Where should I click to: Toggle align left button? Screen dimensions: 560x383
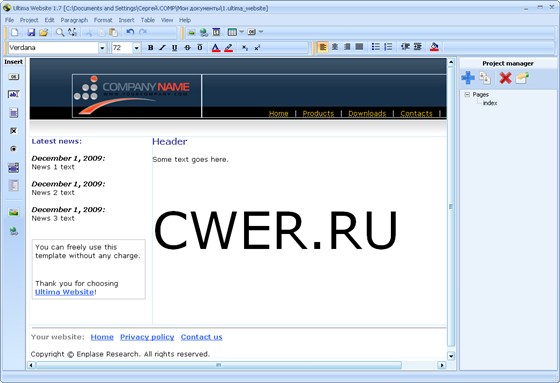click(322, 47)
